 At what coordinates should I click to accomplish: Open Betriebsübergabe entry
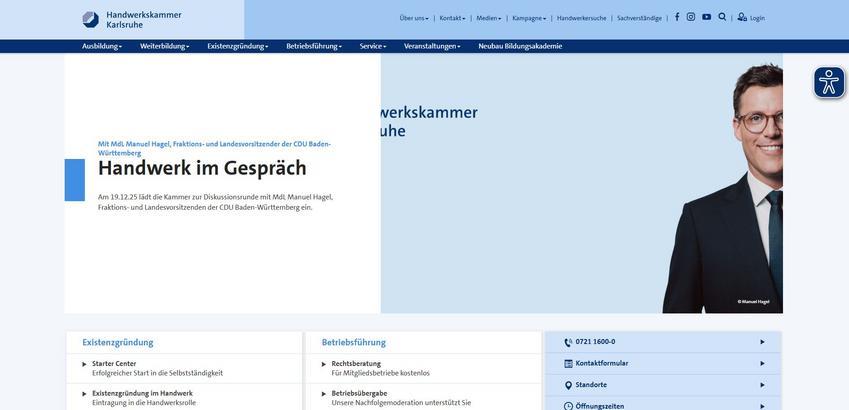pyautogui.click(x=360, y=393)
